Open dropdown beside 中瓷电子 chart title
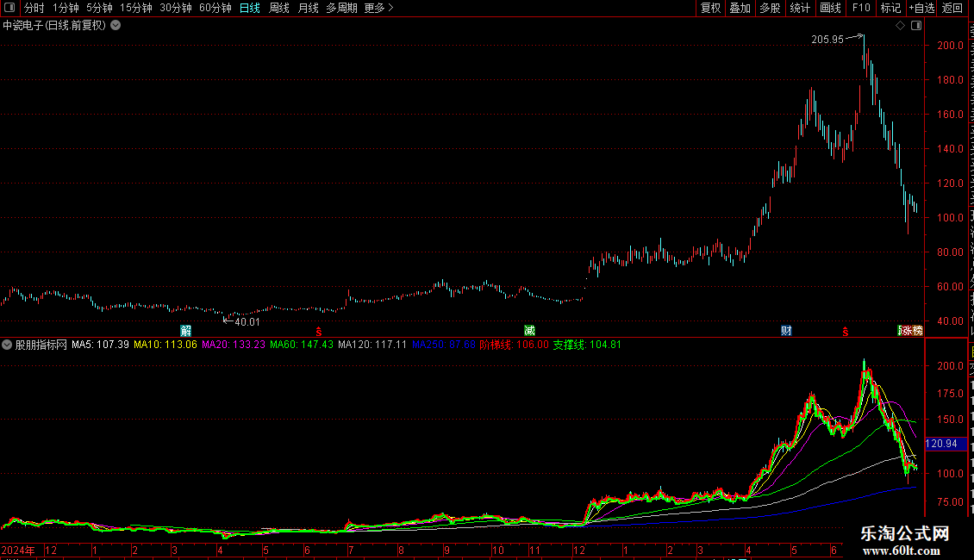Image resolution: width=974 pixels, height=560 pixels. click(116, 26)
